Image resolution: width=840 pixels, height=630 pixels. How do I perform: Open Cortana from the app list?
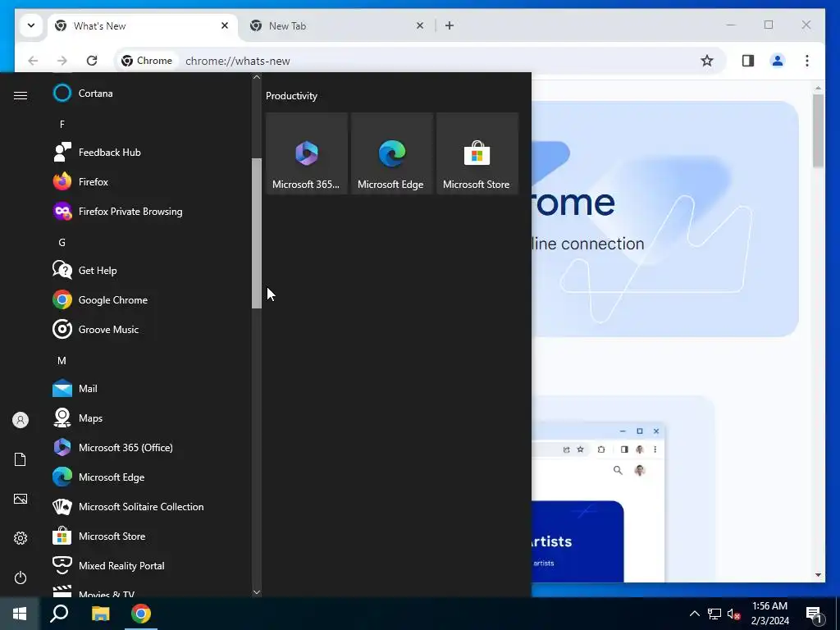click(150, 94)
